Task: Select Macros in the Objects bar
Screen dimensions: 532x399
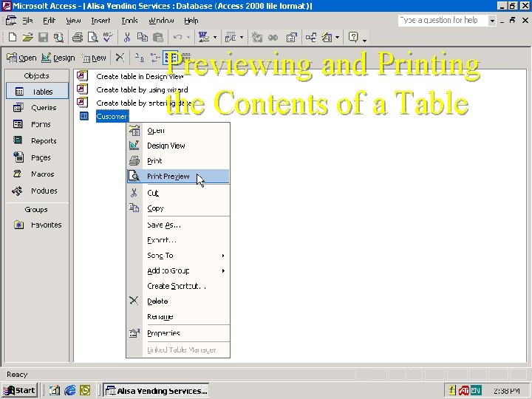Action: [38, 174]
